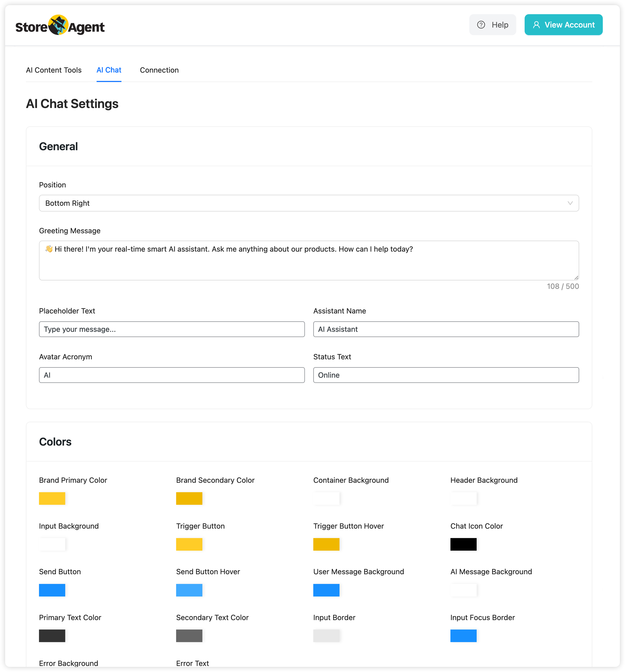The height and width of the screenshot is (672, 625).
Task: Open the Input Background color swatch
Action: [52, 544]
